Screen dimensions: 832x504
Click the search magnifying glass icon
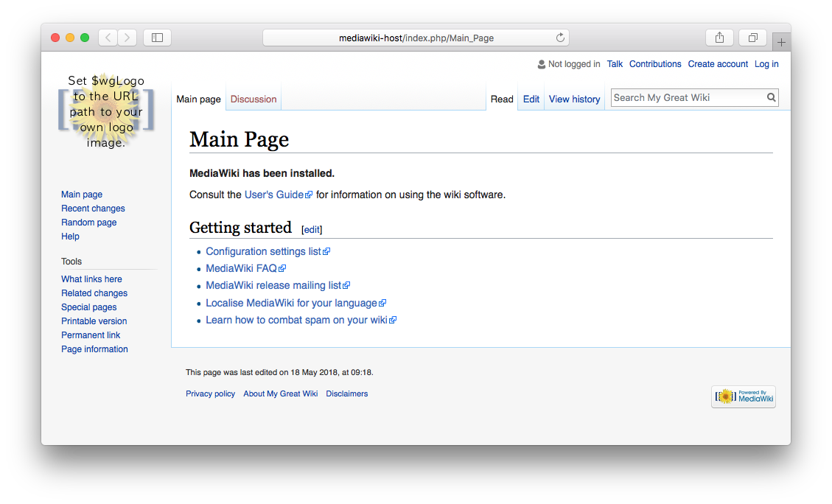(x=771, y=97)
